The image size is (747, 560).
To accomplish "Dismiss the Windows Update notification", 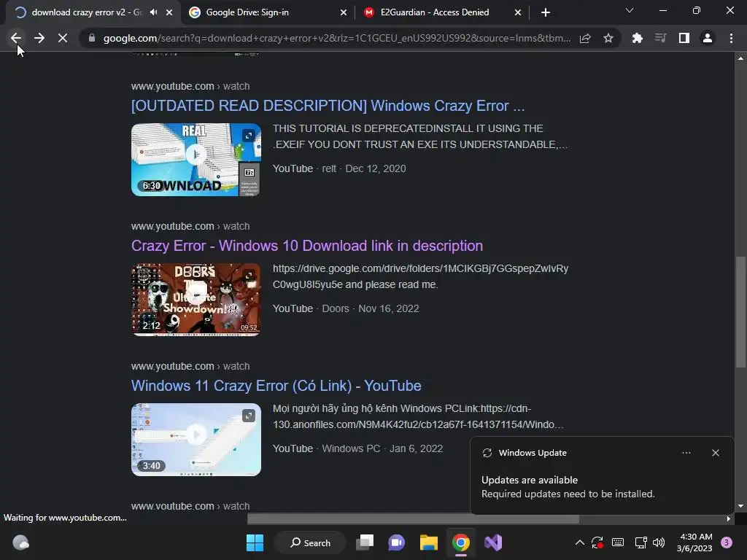I will [715, 453].
